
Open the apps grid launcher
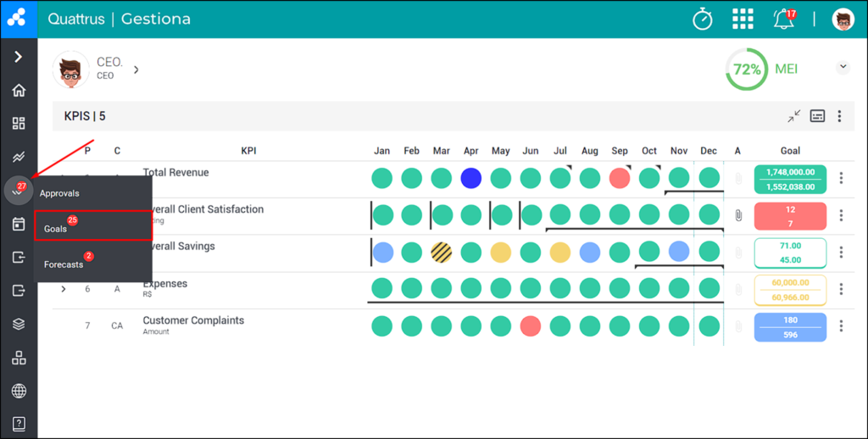pos(743,19)
